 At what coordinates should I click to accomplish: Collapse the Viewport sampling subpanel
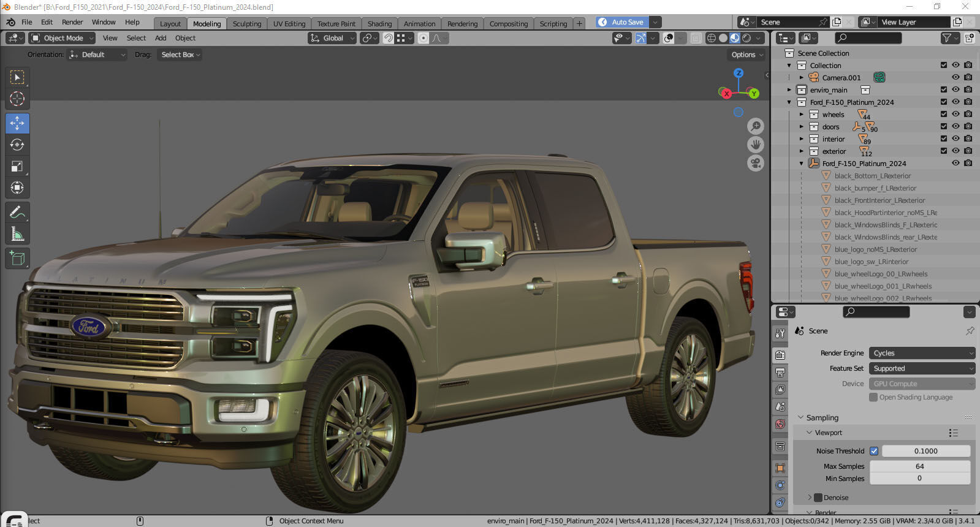(x=809, y=433)
